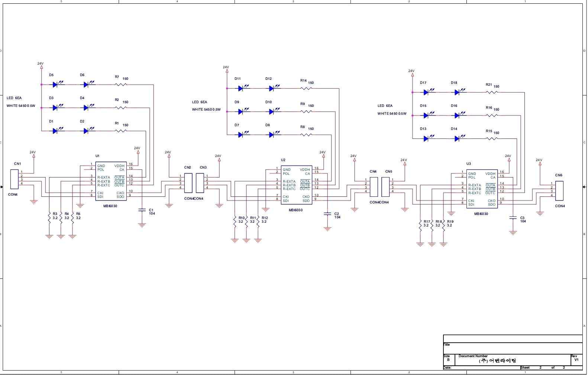Click capacitor symbol C3
588x375 pixels.
point(513,218)
